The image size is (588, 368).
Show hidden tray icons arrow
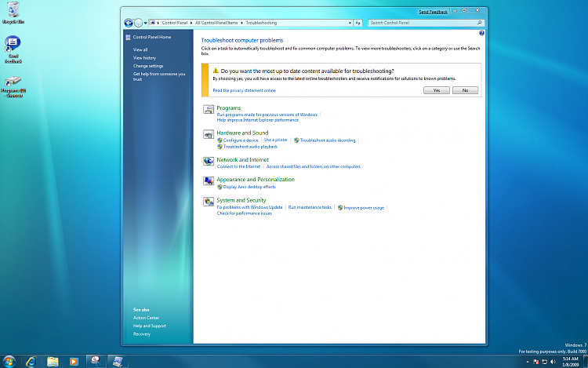pyautogui.click(x=528, y=362)
